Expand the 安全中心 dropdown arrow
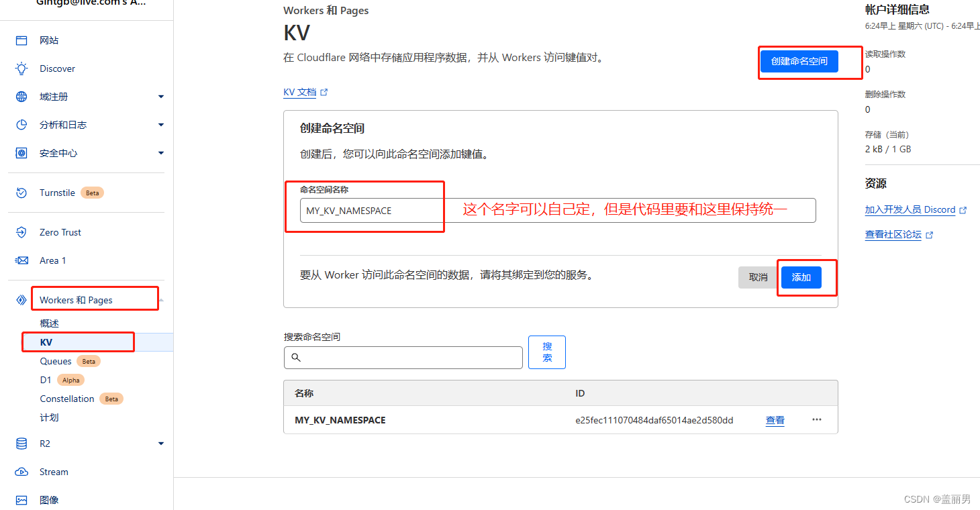980x510 pixels. (161, 153)
